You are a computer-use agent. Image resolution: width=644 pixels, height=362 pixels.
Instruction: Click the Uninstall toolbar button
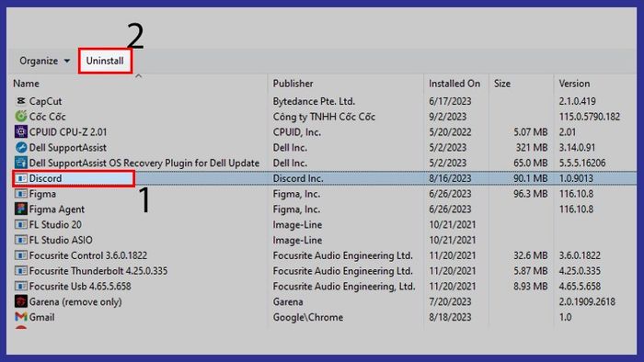coord(105,61)
